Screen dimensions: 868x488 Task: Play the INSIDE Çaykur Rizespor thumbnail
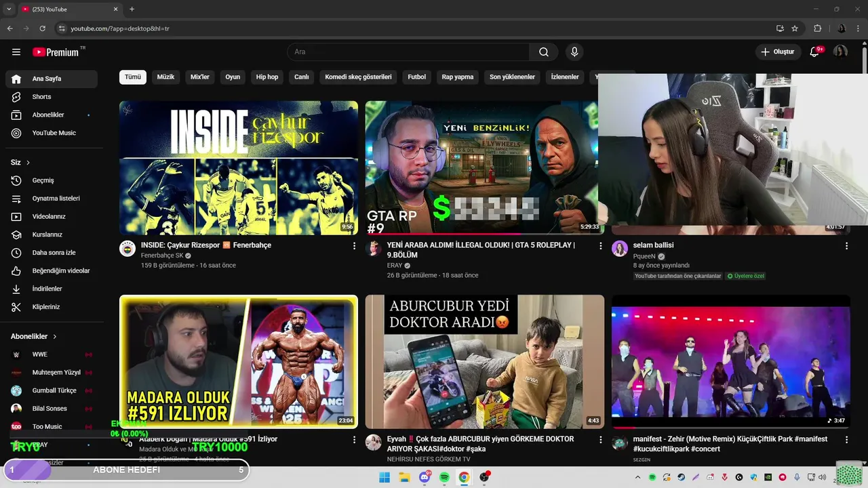(x=239, y=168)
